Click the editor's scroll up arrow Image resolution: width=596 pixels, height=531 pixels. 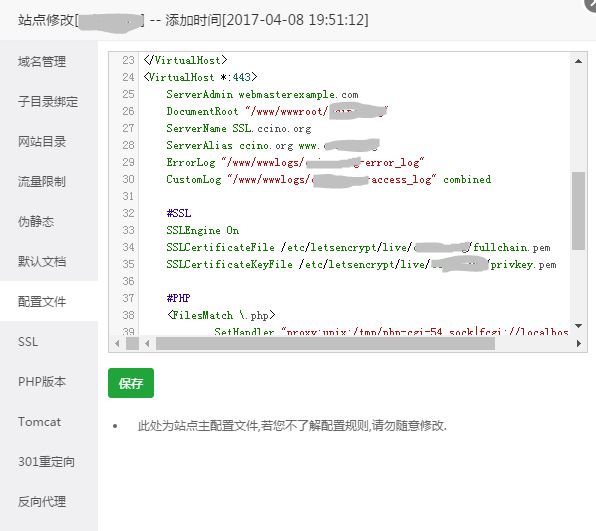point(579,61)
